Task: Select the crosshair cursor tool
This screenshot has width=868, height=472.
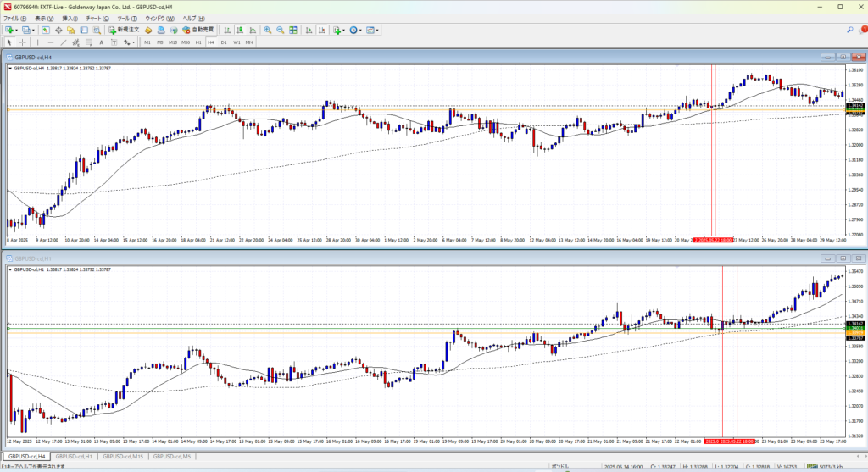Action: (x=24, y=42)
